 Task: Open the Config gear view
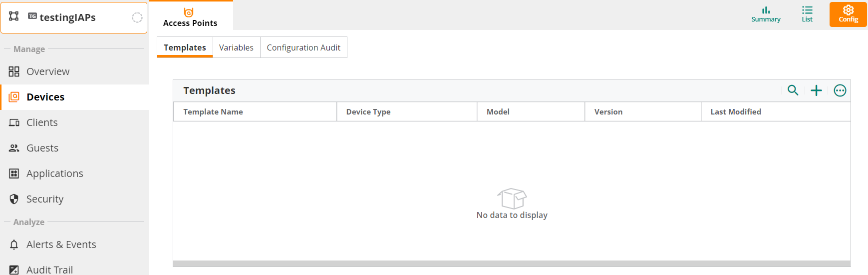pyautogui.click(x=848, y=14)
